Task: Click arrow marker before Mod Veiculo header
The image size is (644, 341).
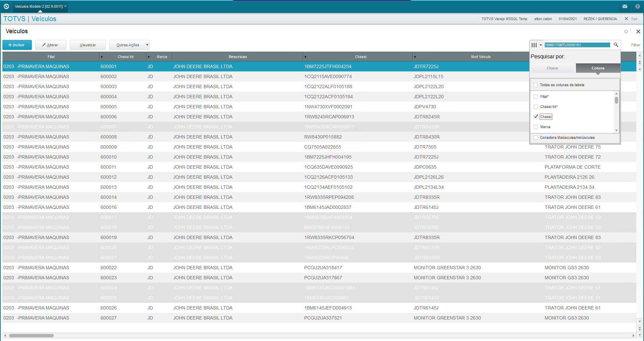Action: tap(415, 57)
